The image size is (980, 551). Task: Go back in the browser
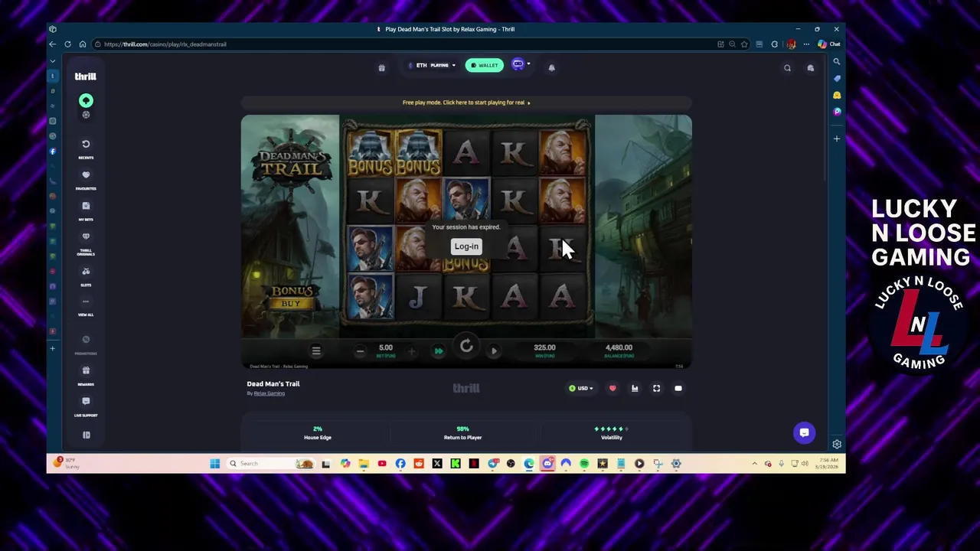tap(52, 44)
